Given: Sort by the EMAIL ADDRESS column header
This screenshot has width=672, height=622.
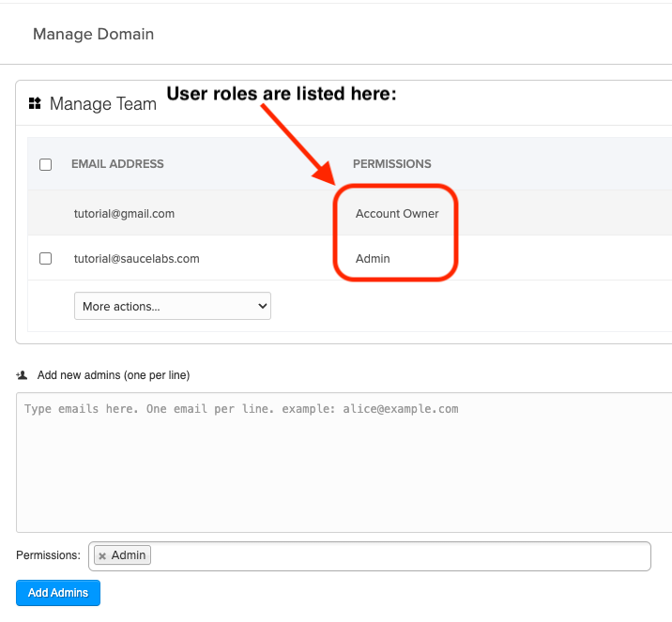Looking at the screenshot, I should pyautogui.click(x=117, y=164).
